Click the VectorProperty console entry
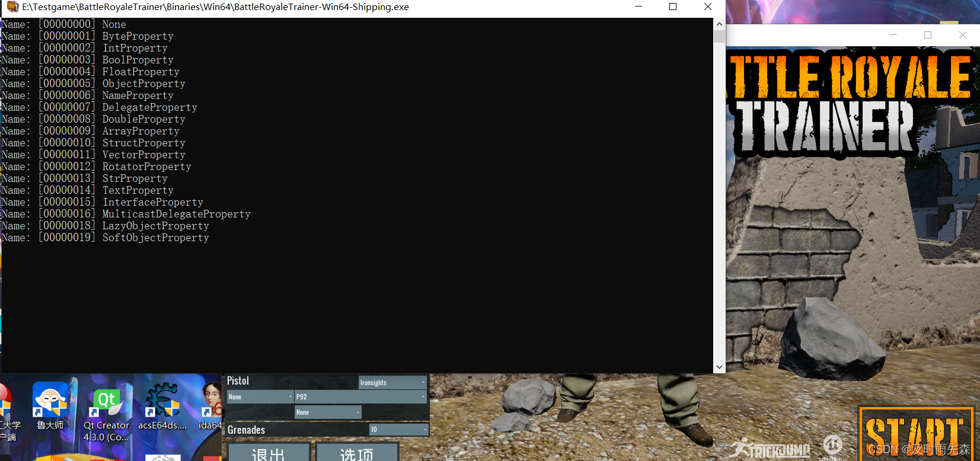980x461 pixels. coord(94,155)
